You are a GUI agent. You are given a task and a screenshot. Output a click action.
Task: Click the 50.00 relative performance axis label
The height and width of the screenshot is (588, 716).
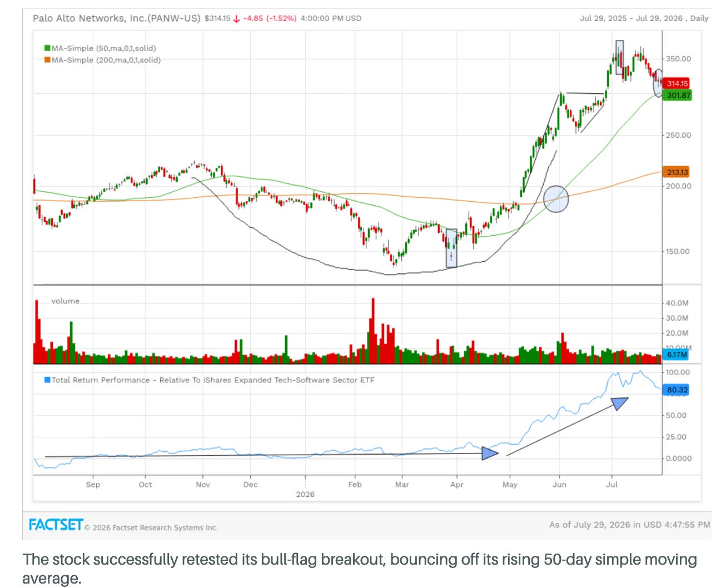coord(677,415)
